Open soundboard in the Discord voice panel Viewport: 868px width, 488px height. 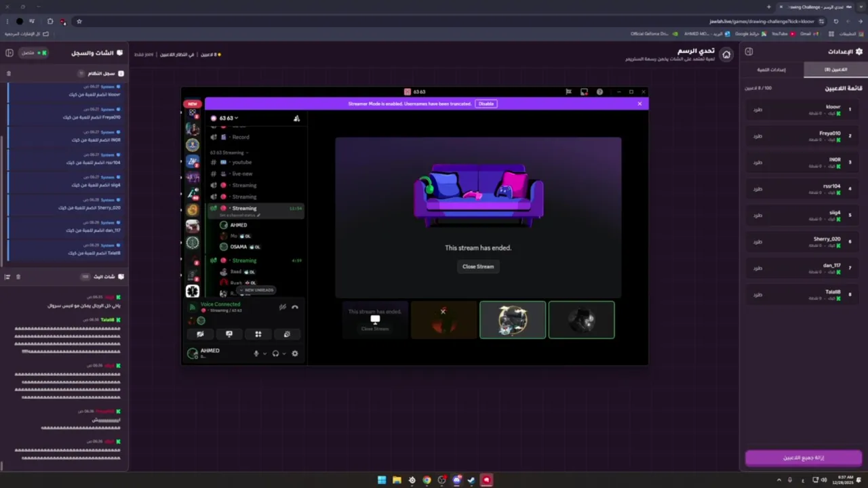coord(287,334)
